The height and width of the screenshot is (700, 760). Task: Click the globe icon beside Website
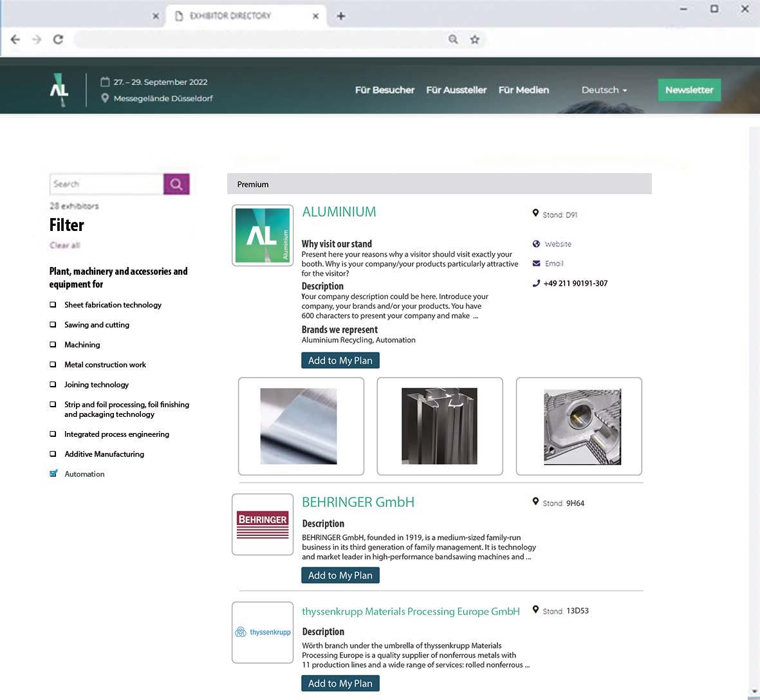coord(536,244)
